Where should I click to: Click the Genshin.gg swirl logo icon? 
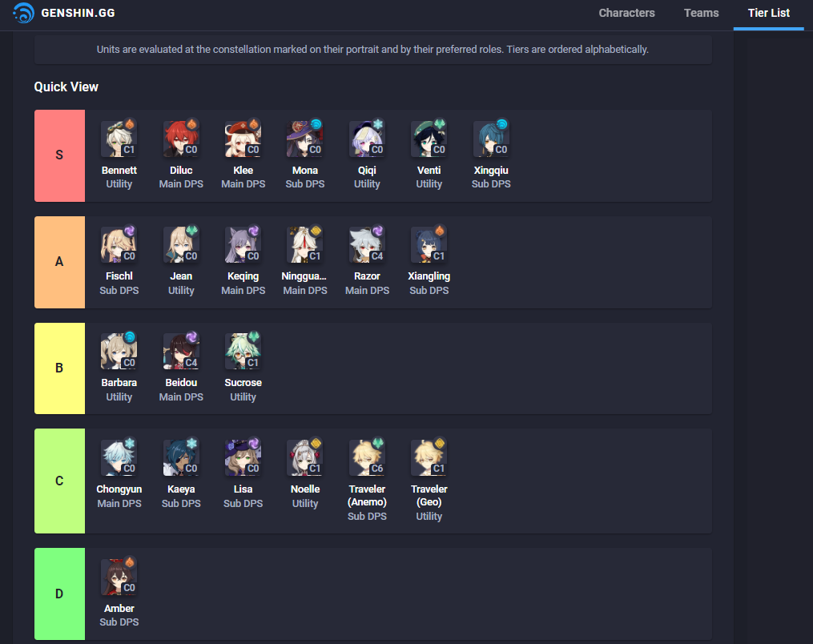(x=23, y=13)
